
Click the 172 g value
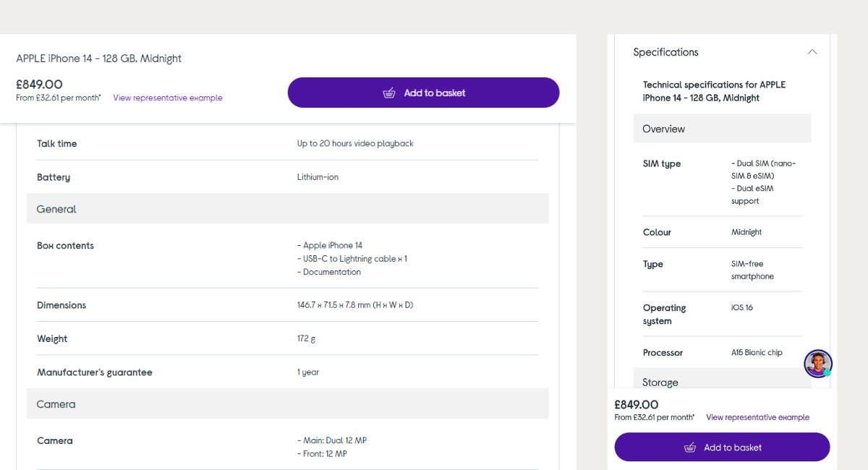click(x=306, y=338)
